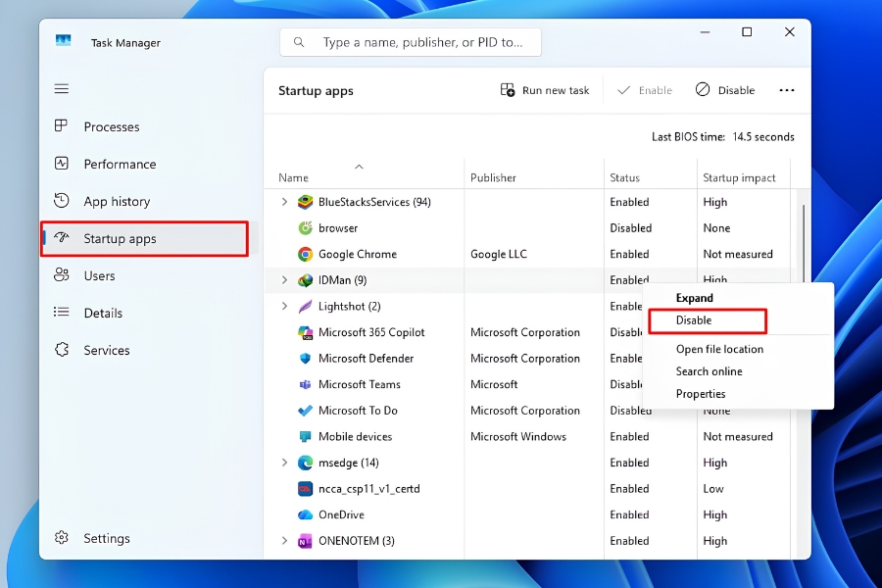The image size is (882, 588).
Task: Click the toolbar Disable button
Action: [x=725, y=90]
